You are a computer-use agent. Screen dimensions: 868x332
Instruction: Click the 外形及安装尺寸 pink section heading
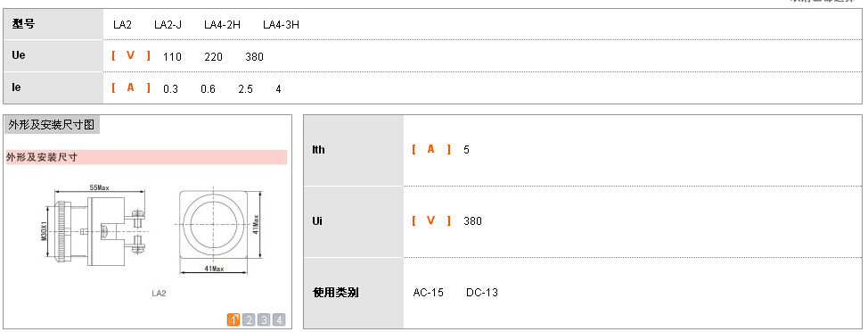coord(147,157)
